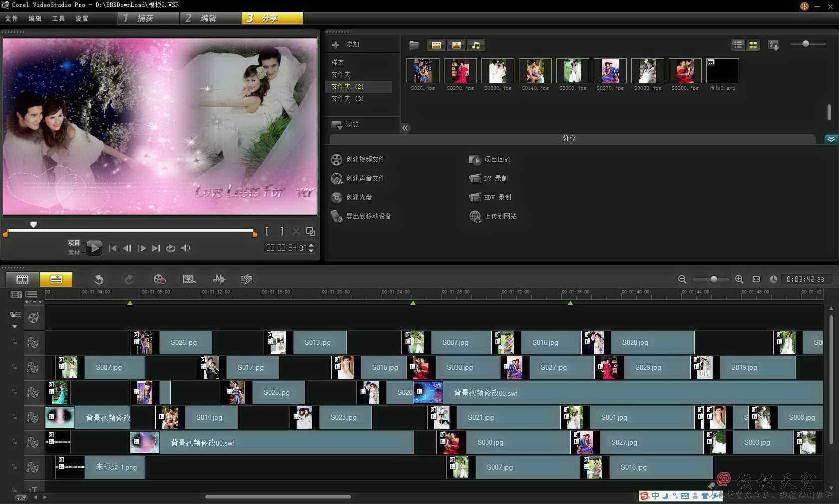
Task: Click Project Playback icon
Action: (474, 160)
